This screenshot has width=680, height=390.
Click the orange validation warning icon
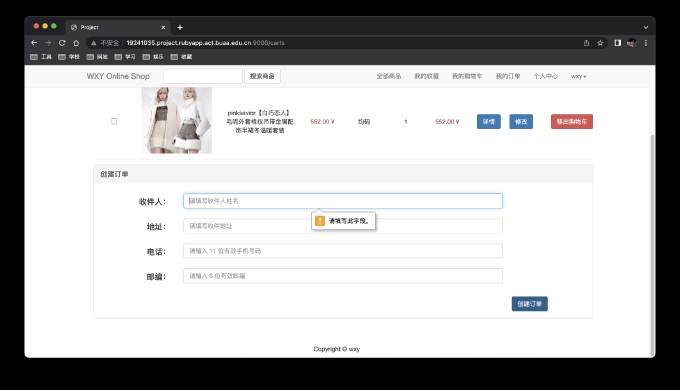(320, 221)
